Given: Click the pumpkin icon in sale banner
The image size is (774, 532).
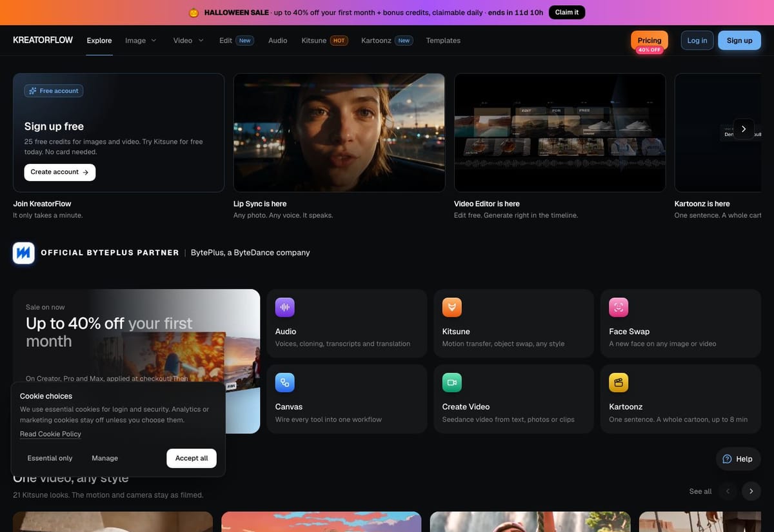Looking at the screenshot, I should (x=193, y=12).
